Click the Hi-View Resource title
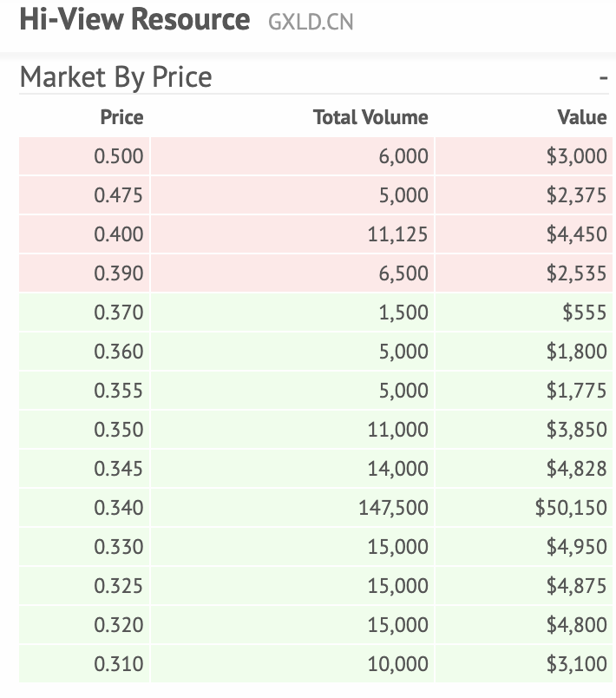This screenshot has height=698, width=616. coord(134,20)
